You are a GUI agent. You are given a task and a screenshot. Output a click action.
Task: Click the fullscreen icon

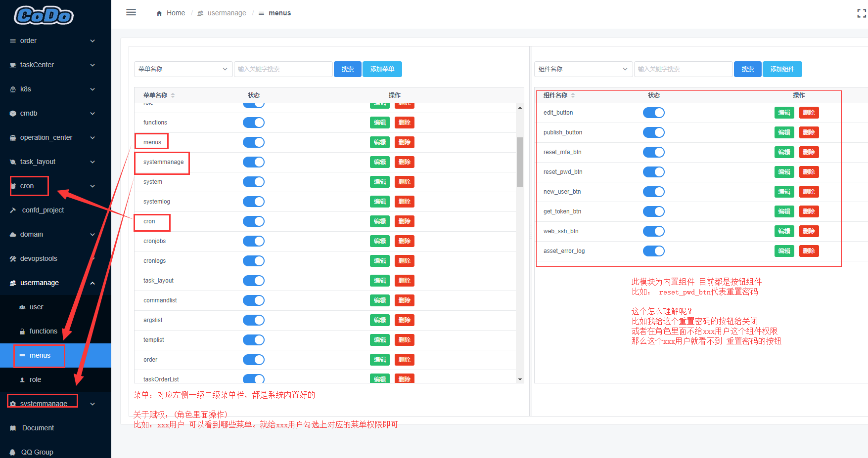click(x=862, y=14)
